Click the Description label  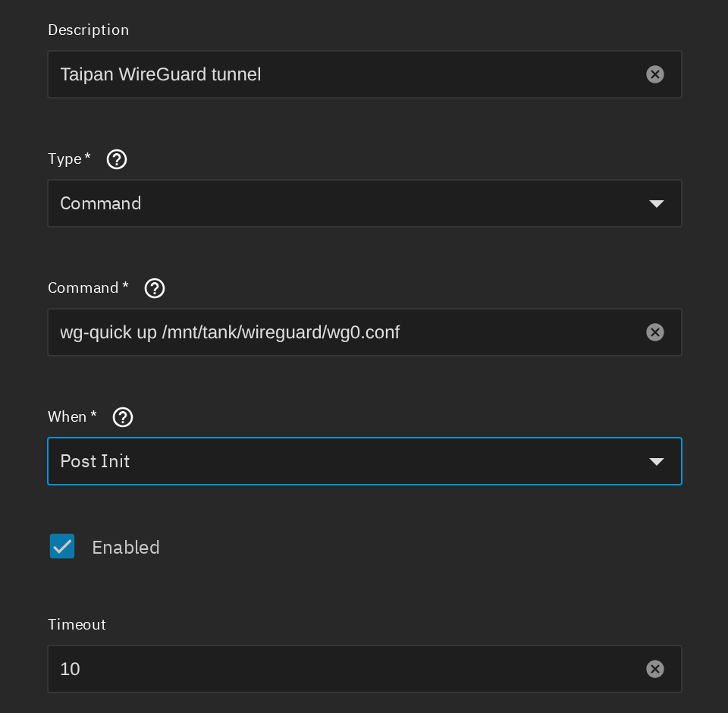[88, 30]
